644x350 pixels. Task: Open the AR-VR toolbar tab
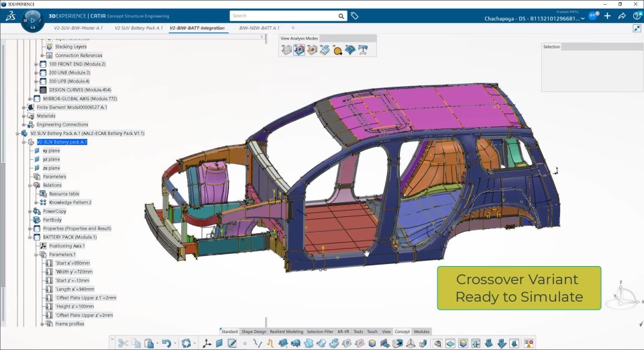343,331
